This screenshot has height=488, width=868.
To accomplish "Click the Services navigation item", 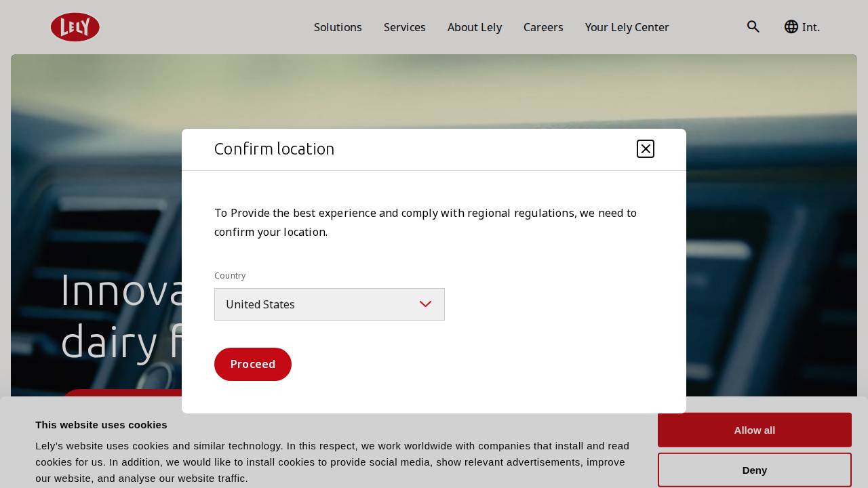I will 404,27.
